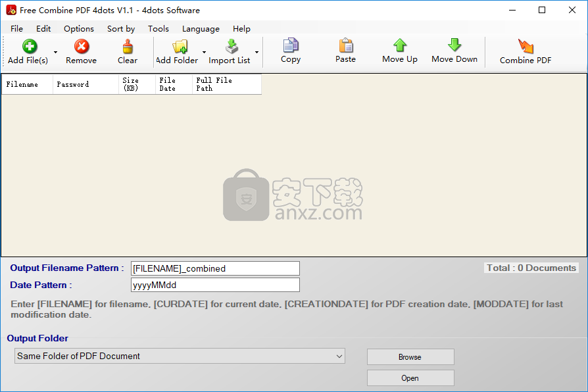Open the Help menu

pyautogui.click(x=241, y=28)
